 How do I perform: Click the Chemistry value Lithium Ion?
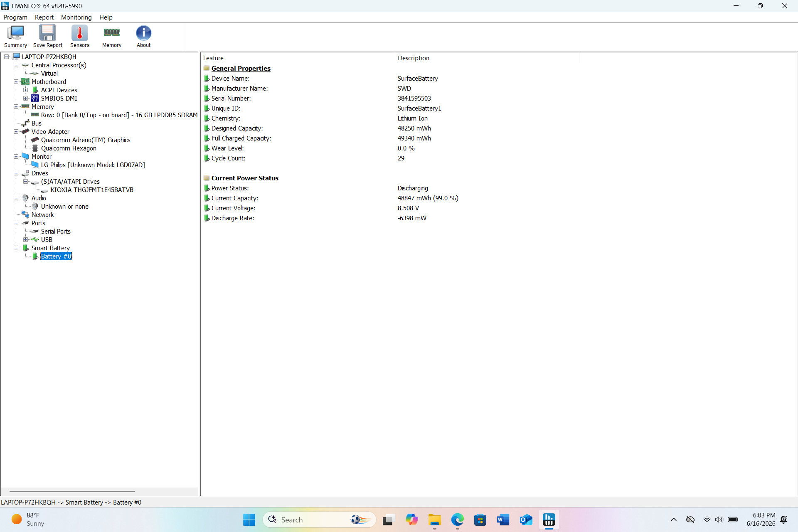412,118
